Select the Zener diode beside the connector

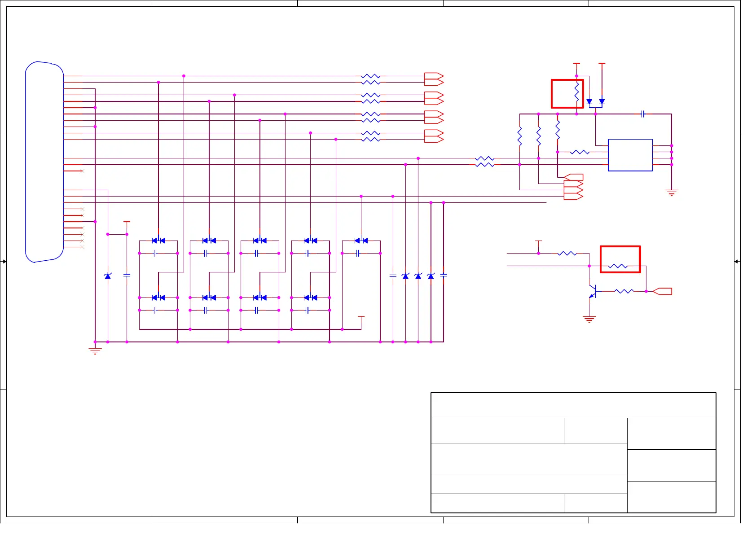(x=108, y=276)
